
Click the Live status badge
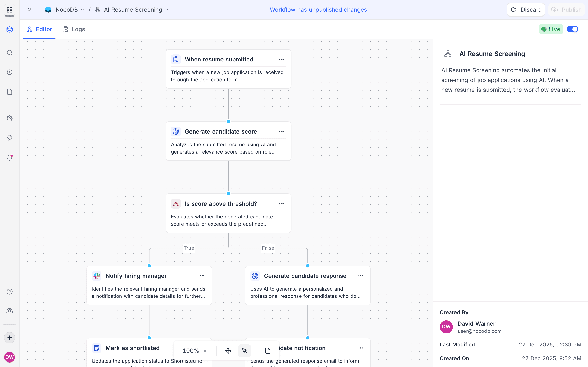click(x=551, y=29)
